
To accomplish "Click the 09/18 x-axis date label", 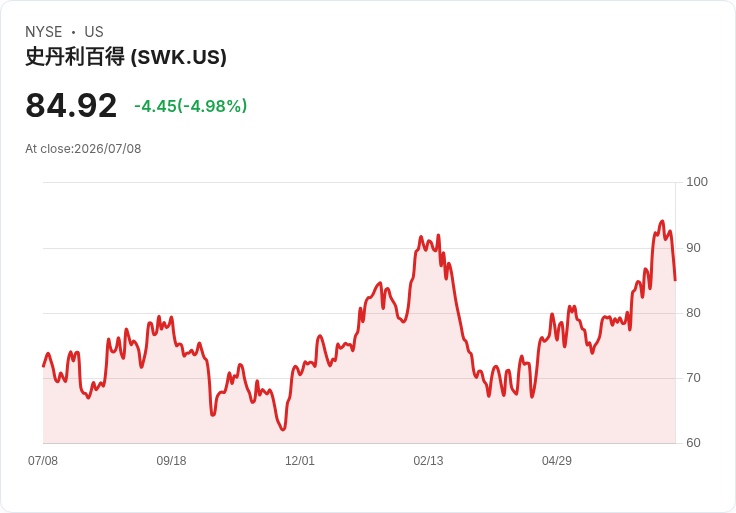I will [171, 461].
